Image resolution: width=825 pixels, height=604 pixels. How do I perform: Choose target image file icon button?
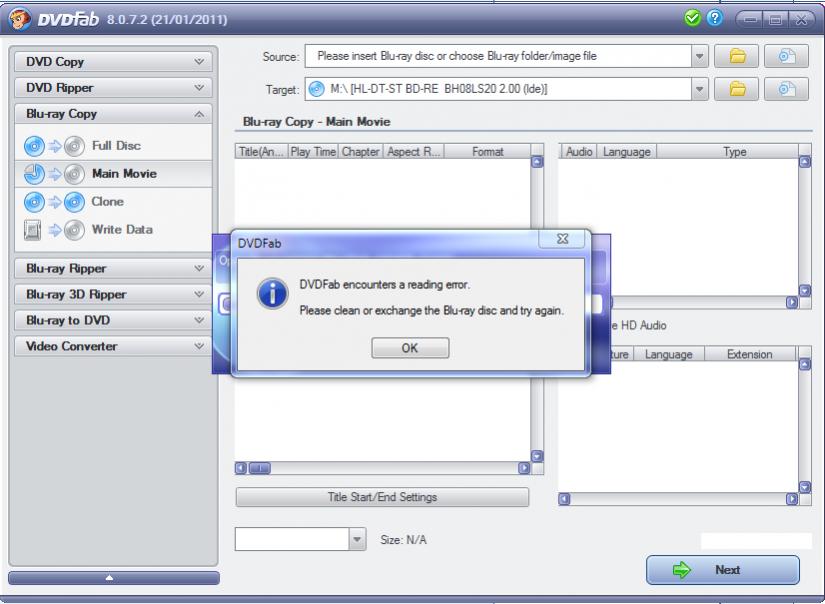(786, 89)
